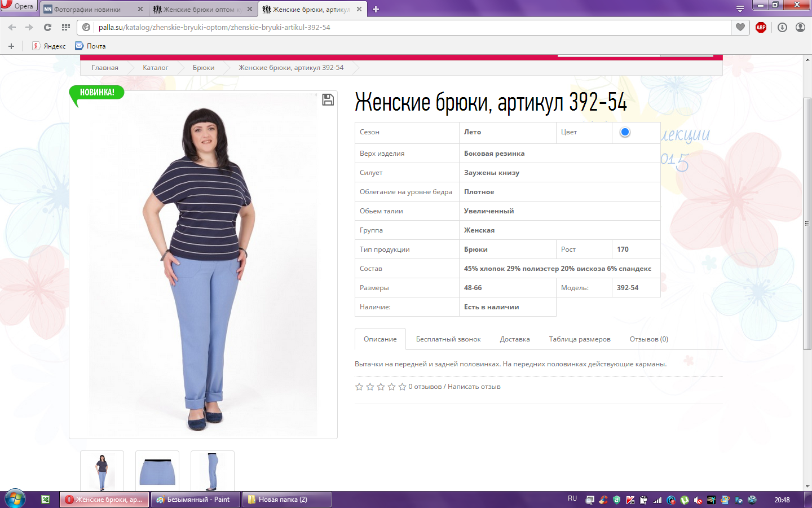The image size is (812, 508).
Task: Open the Windows Start menu
Action: (15, 500)
